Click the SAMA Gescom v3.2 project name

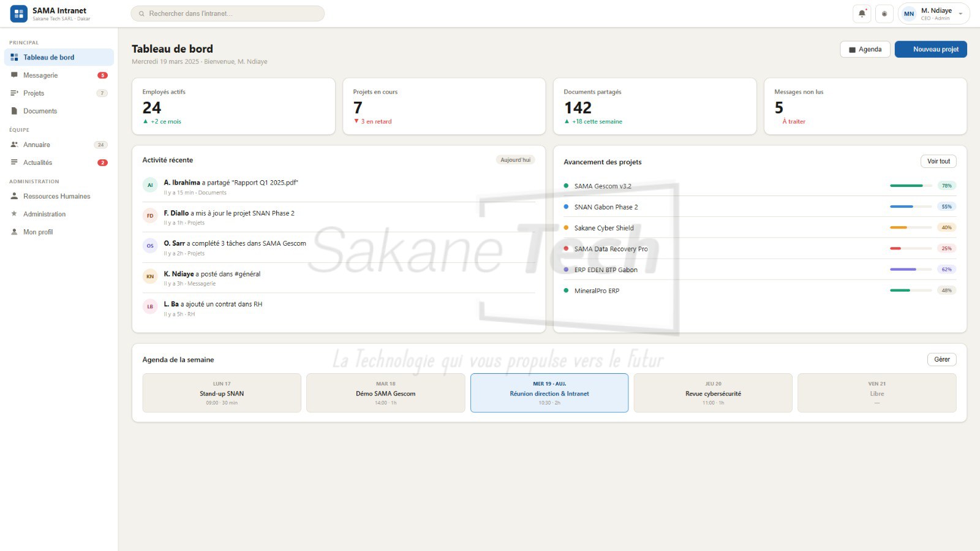coord(603,186)
